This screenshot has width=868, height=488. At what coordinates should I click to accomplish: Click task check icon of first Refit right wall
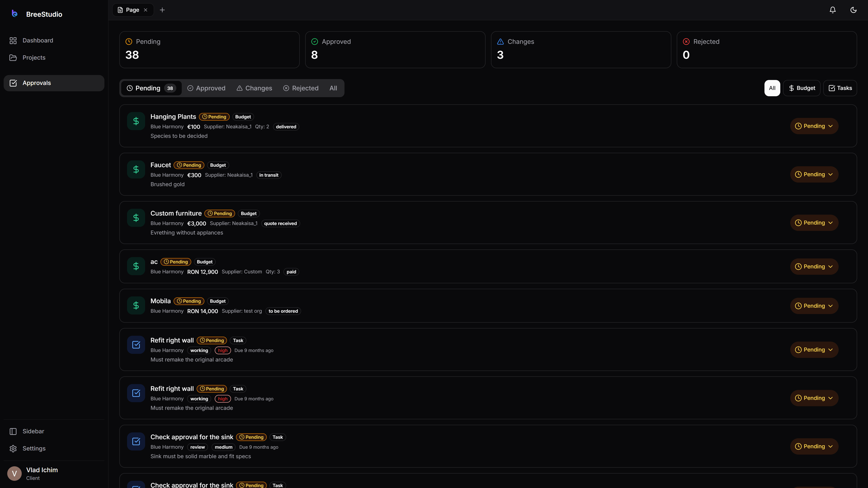pyautogui.click(x=136, y=345)
